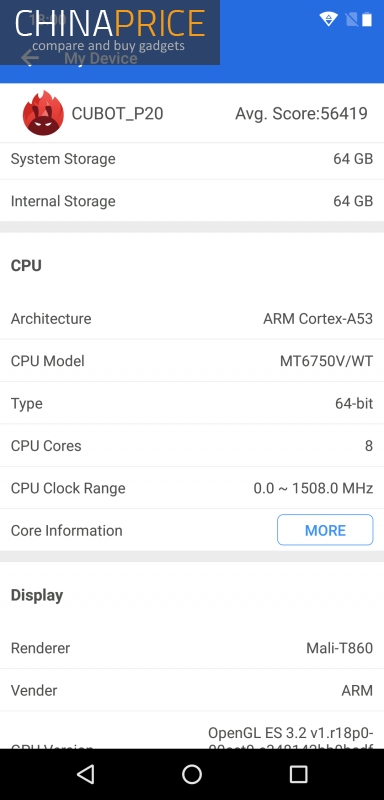Select the CPU Cores row
Screen dimensions: 384x800
pos(192,445)
